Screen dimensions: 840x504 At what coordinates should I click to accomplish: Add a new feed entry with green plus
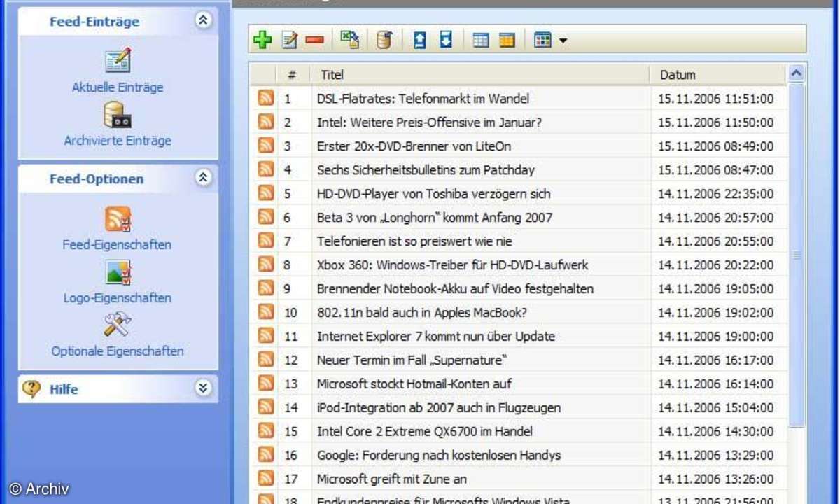tap(262, 40)
